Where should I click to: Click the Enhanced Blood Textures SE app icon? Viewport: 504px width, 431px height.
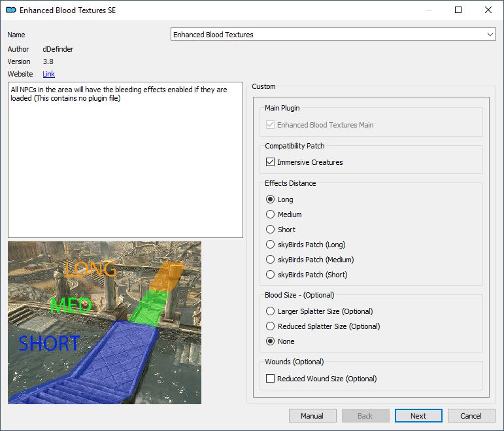[11, 10]
